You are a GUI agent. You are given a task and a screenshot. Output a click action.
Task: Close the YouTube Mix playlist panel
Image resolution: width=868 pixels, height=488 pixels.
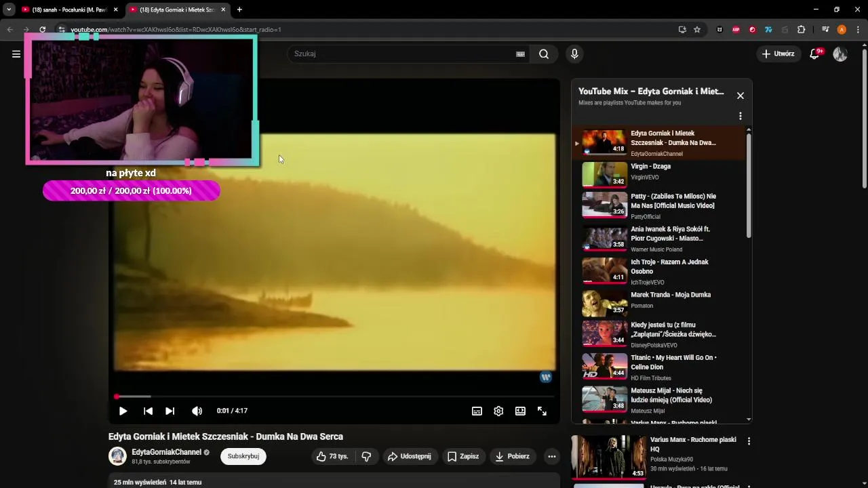pos(741,96)
